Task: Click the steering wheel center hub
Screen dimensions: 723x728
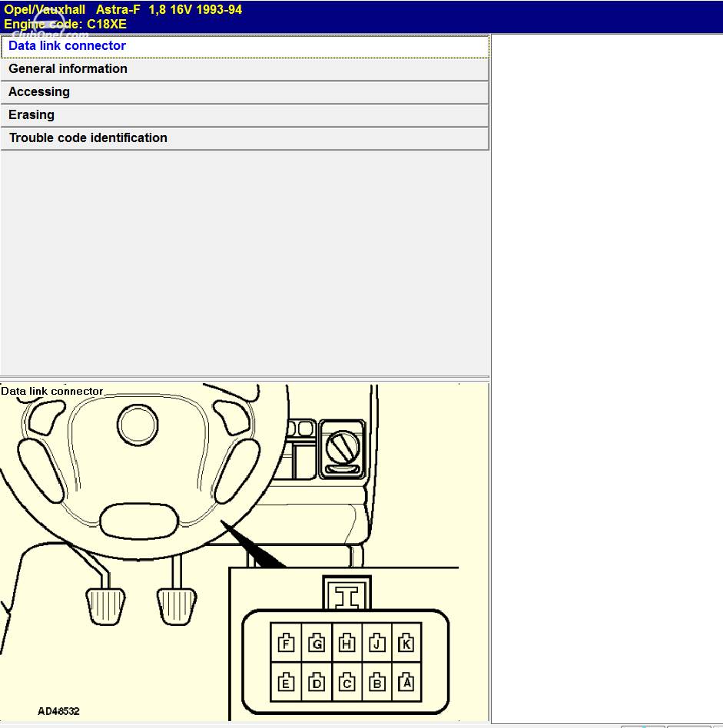Action: click(x=138, y=425)
